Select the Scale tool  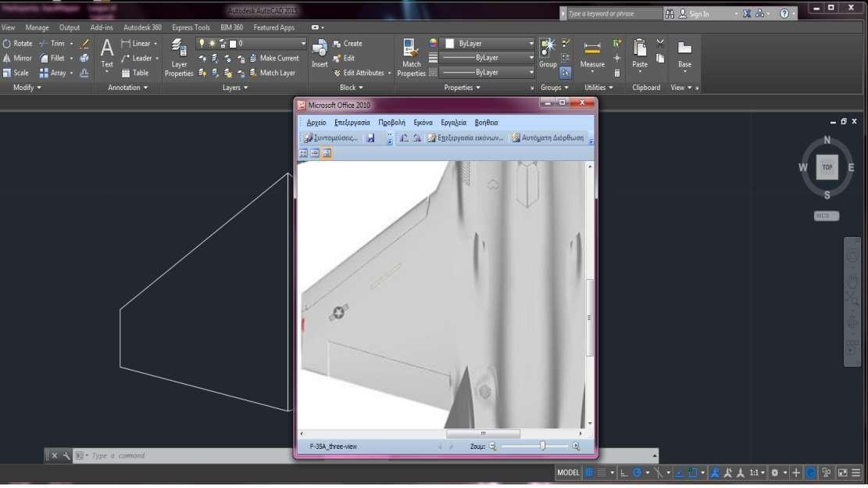(16, 73)
